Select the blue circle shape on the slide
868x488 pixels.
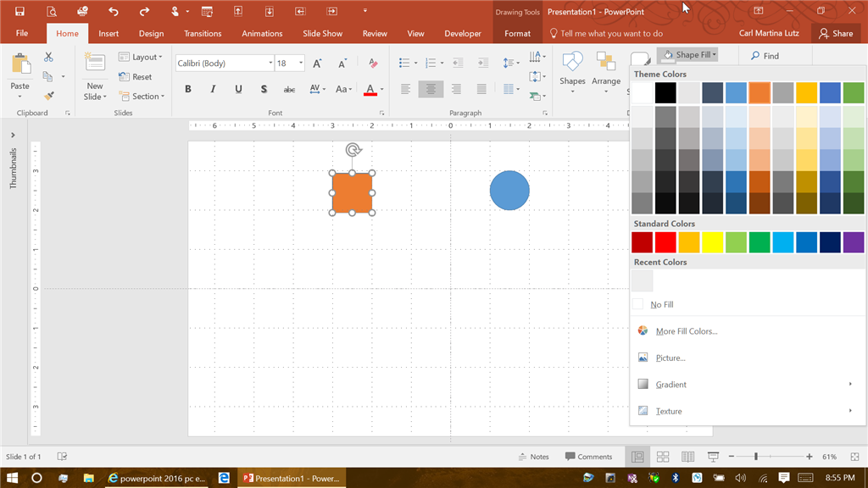coord(509,191)
